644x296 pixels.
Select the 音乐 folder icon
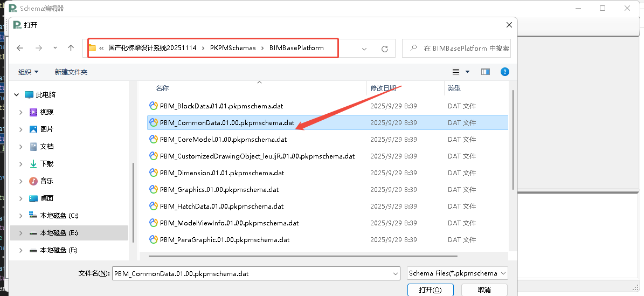click(33, 181)
